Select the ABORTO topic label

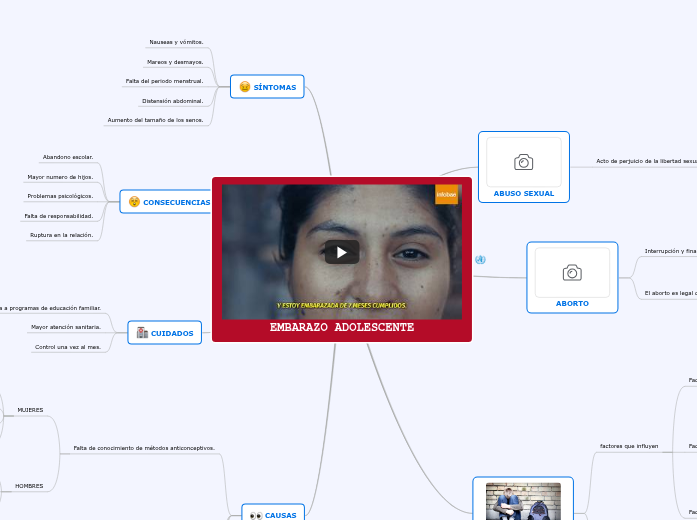[572, 303]
